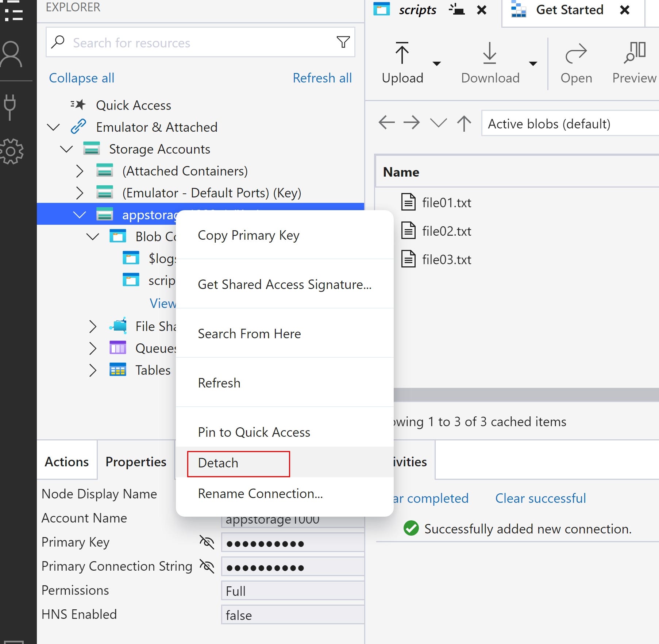Open the Account Management person icon
This screenshot has height=644, width=659.
coord(12,54)
